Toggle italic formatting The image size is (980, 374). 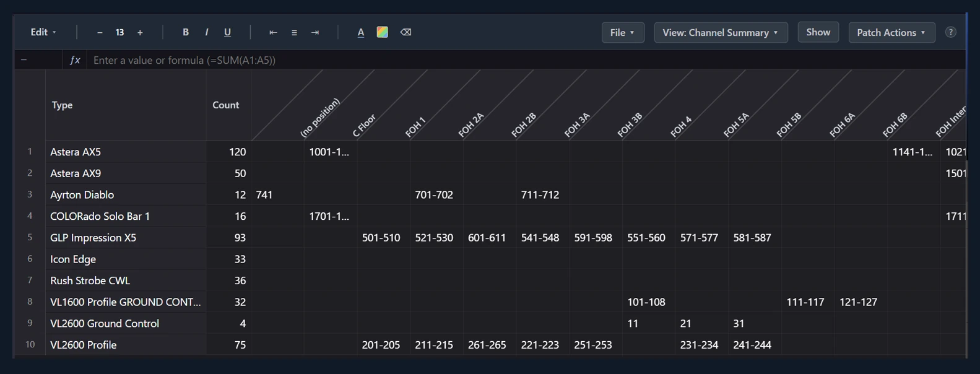coord(207,32)
